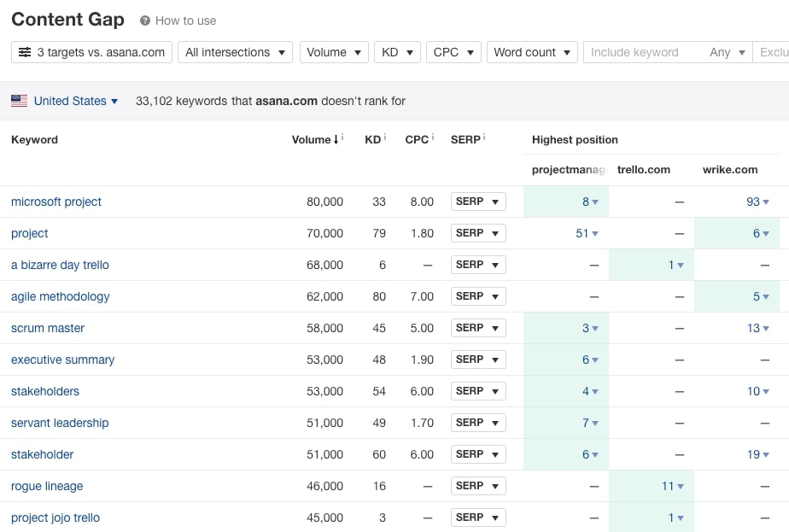The height and width of the screenshot is (532, 789).
Task: Open the Any match-type dropdown
Action: point(728,52)
